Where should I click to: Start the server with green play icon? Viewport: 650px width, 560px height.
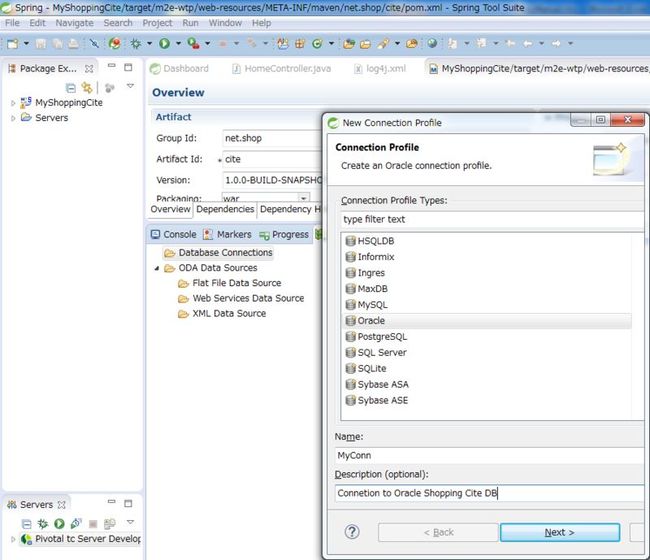tap(59, 523)
